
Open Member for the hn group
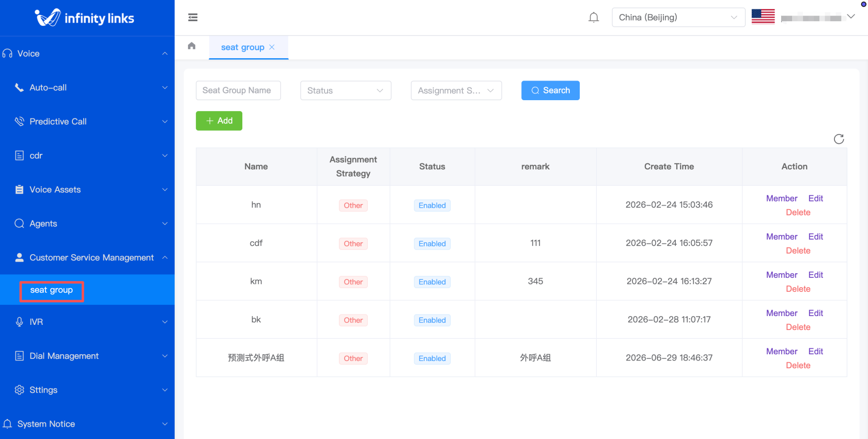coord(782,198)
